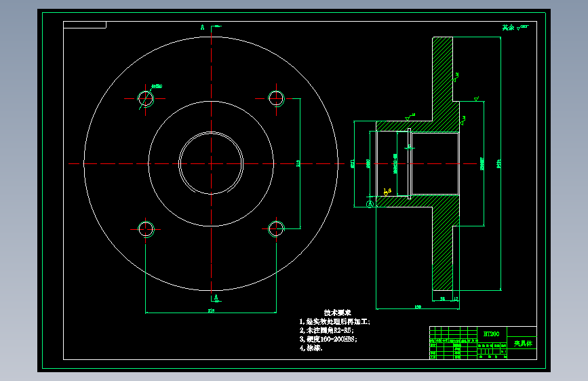Select the note 3,硬度160-200HBS;
The width and height of the screenshot is (588, 381).
point(328,339)
